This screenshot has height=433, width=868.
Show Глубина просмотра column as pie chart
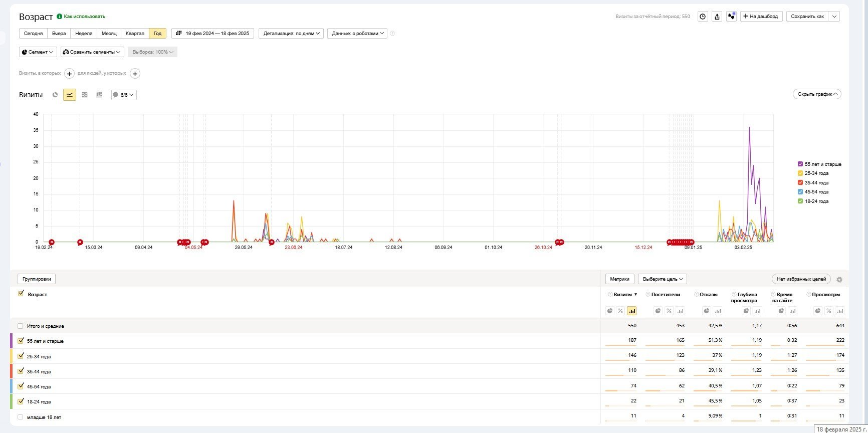click(746, 311)
